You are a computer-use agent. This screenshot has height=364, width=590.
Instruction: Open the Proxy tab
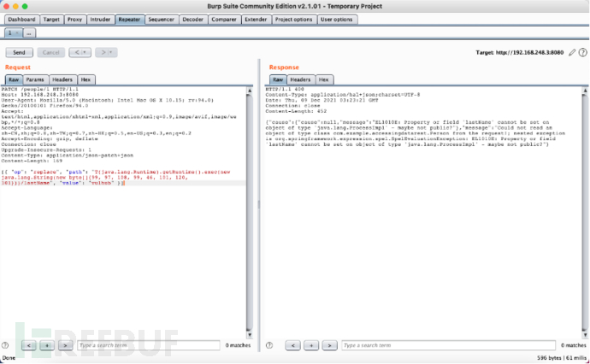(x=74, y=20)
